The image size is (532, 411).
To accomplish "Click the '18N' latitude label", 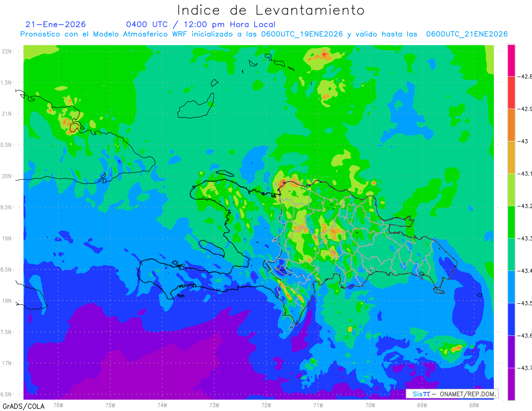I will [x=8, y=301].
